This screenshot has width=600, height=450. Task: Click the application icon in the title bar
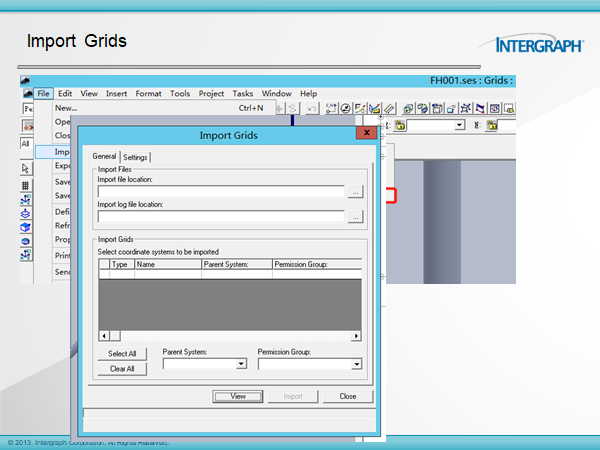[x=26, y=81]
